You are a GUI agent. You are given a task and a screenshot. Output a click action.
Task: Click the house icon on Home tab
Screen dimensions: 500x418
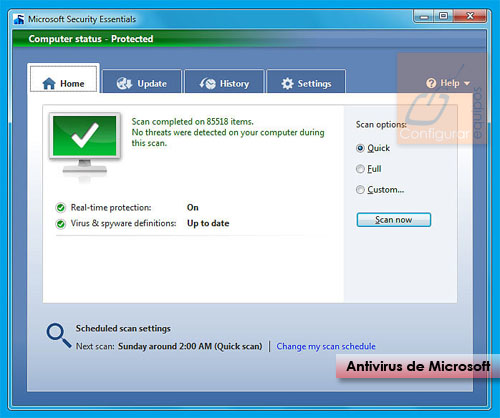tap(49, 84)
